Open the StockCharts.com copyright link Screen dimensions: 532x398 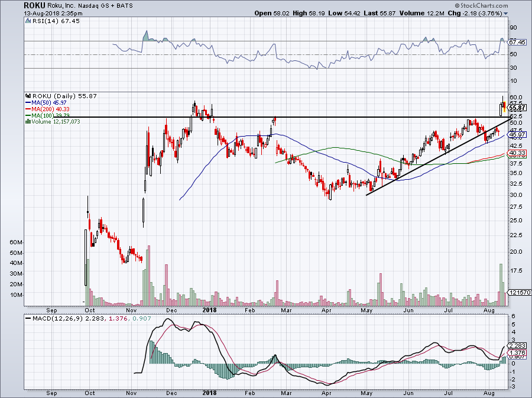tap(481, 5)
